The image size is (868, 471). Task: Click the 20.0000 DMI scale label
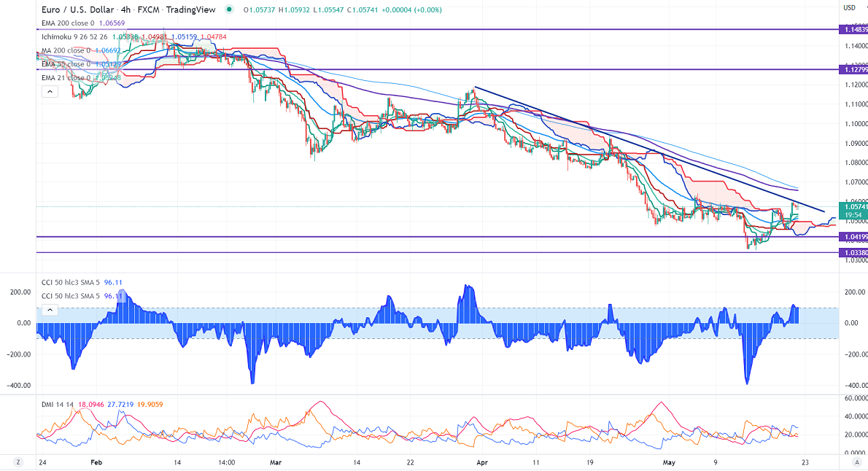pyautogui.click(x=856, y=435)
